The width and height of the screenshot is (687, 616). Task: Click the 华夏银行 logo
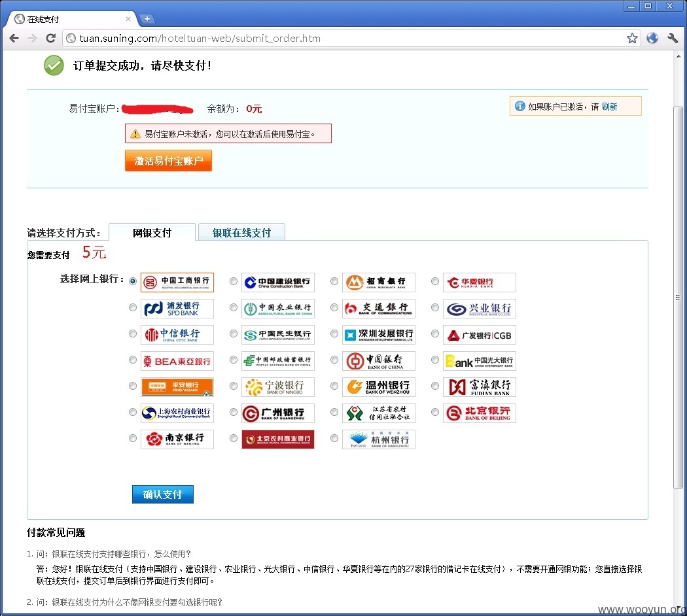coord(480,282)
